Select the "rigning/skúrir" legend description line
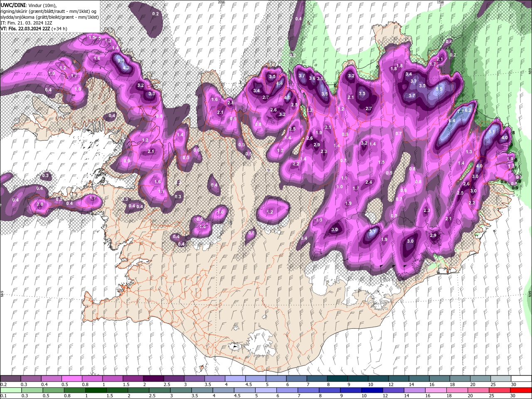532x399 pixels. coord(49,11)
